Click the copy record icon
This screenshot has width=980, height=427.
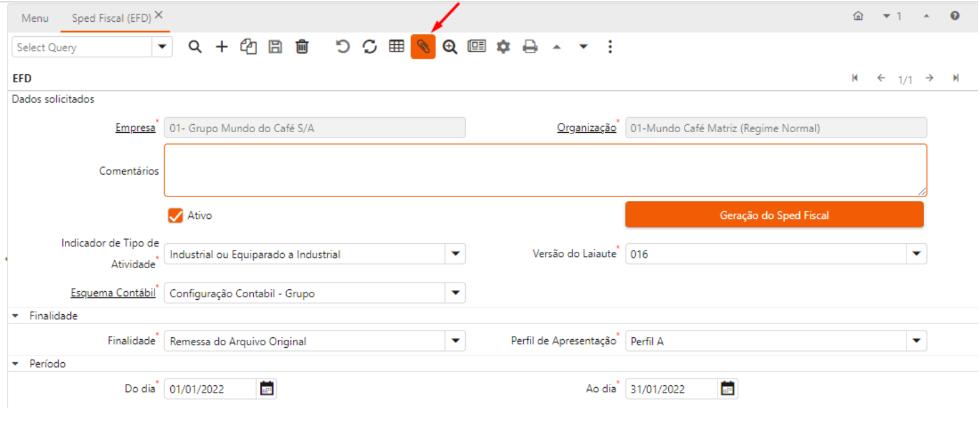(249, 47)
